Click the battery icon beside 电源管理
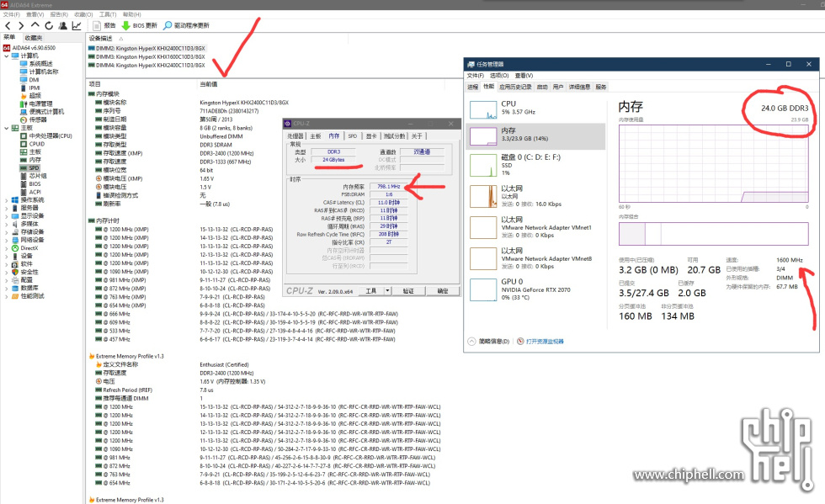This screenshot has width=825, height=504. 24,103
